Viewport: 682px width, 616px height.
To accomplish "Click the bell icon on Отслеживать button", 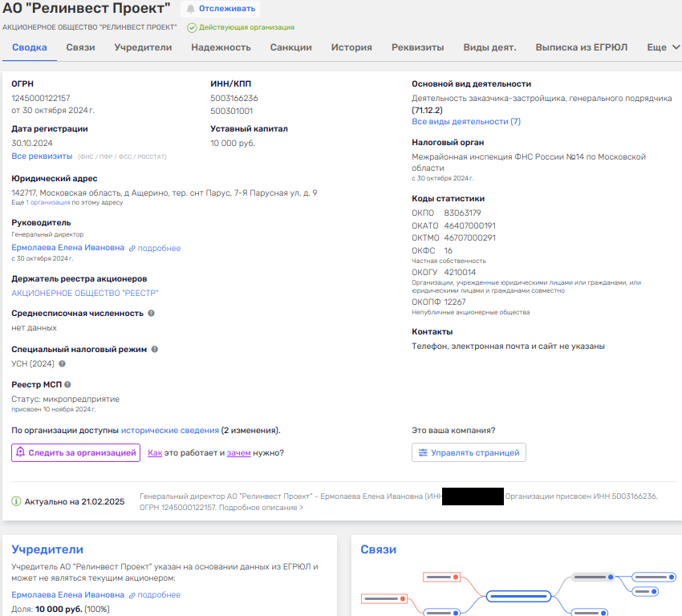I will click(190, 9).
